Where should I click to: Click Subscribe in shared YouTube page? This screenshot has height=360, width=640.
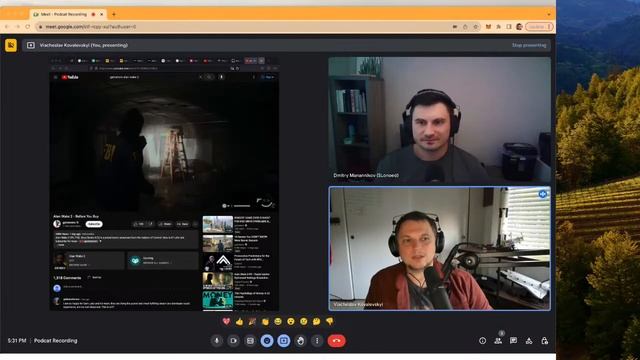(94, 224)
